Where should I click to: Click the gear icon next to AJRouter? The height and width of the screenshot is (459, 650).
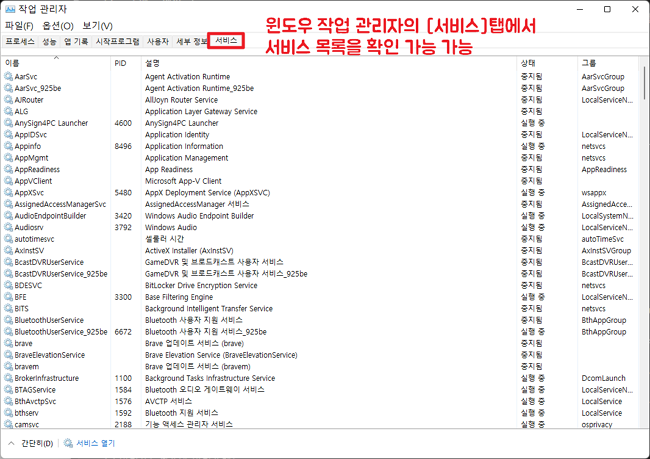point(8,100)
